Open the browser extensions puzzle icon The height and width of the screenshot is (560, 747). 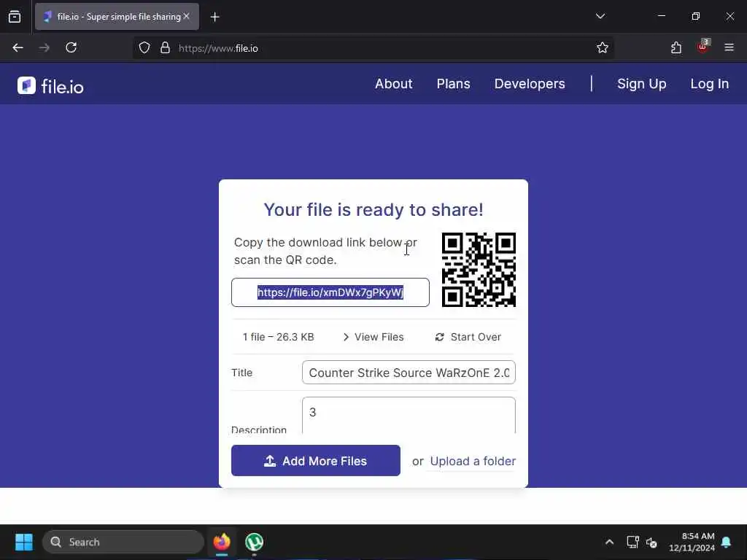point(676,47)
